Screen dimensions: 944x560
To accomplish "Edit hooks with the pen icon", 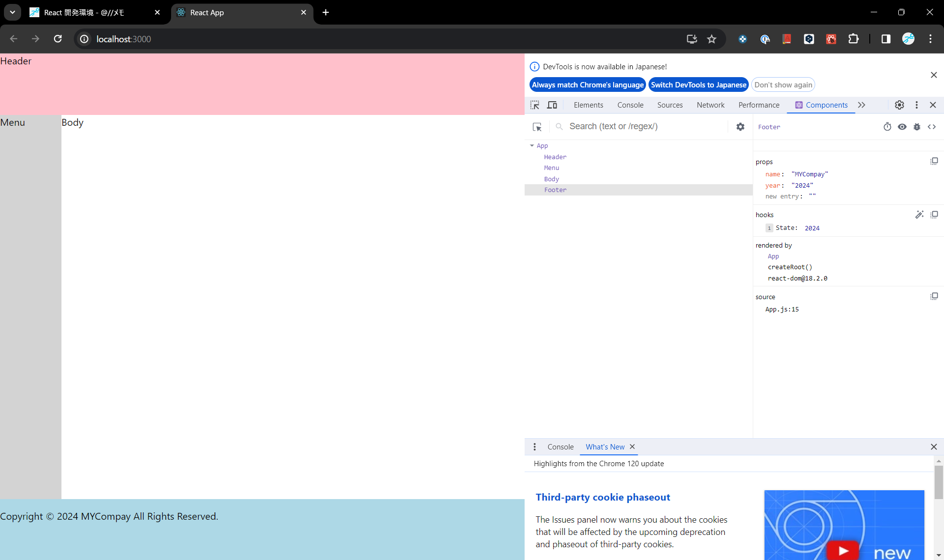I will click(920, 215).
